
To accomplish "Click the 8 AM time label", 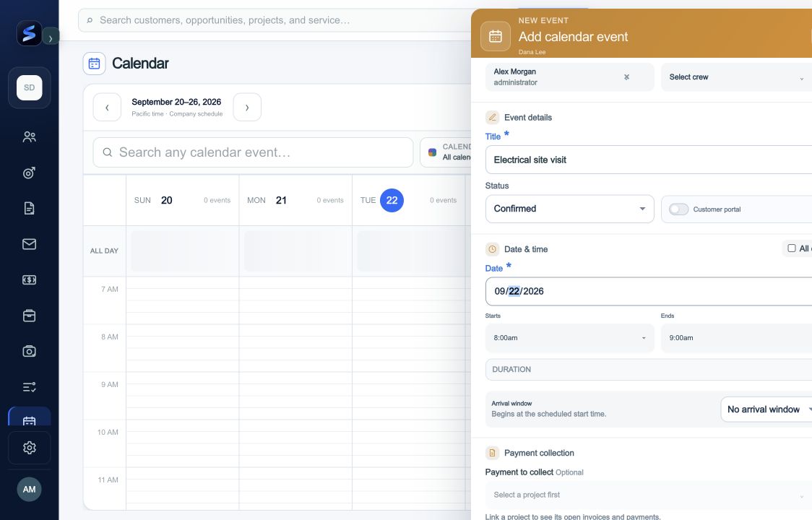I will [110, 337].
